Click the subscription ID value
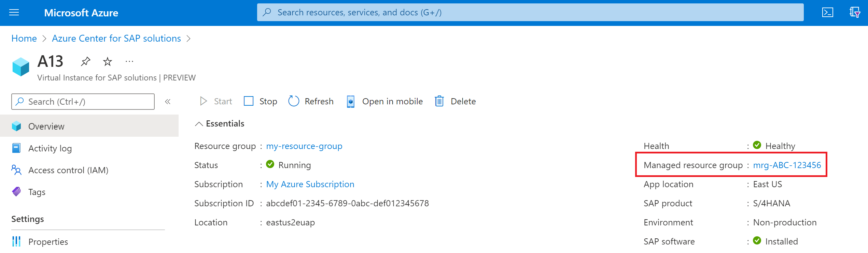The width and height of the screenshot is (868, 253). 347,203
